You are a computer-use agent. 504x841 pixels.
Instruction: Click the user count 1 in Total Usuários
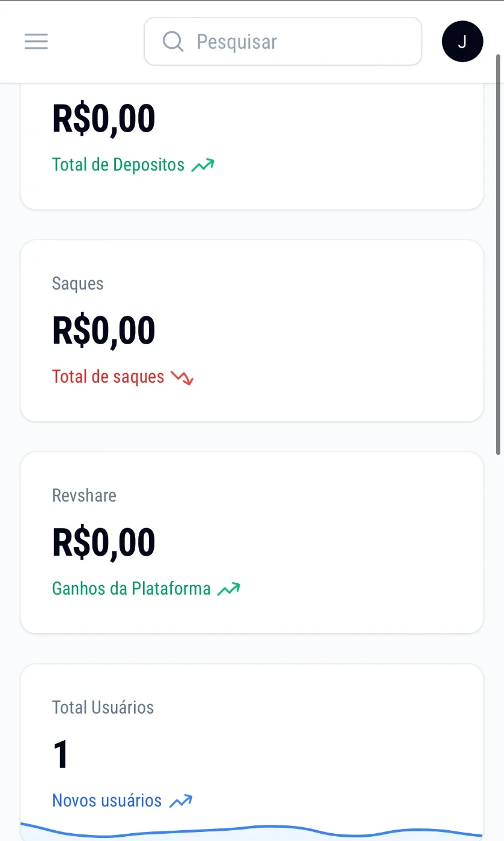(61, 754)
